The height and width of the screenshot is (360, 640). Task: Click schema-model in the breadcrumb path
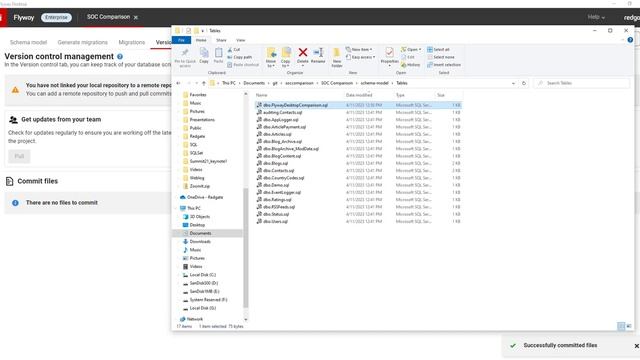[374, 83]
